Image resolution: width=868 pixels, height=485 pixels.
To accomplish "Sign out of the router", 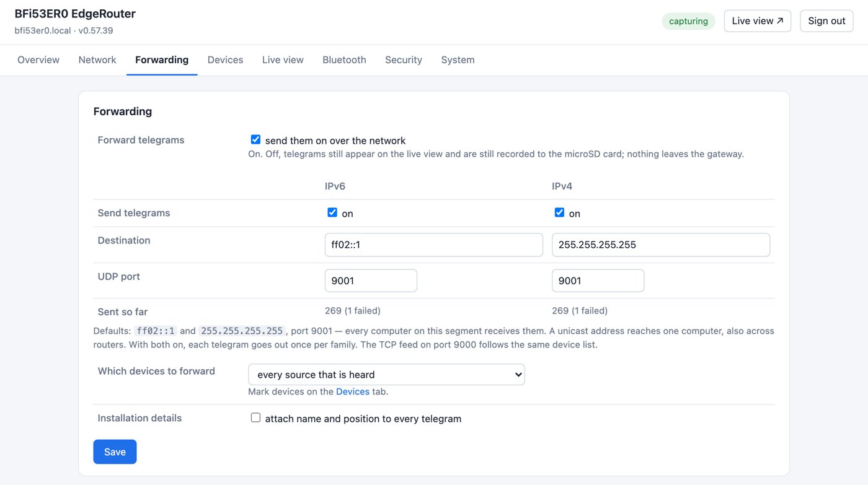I will [x=826, y=21].
